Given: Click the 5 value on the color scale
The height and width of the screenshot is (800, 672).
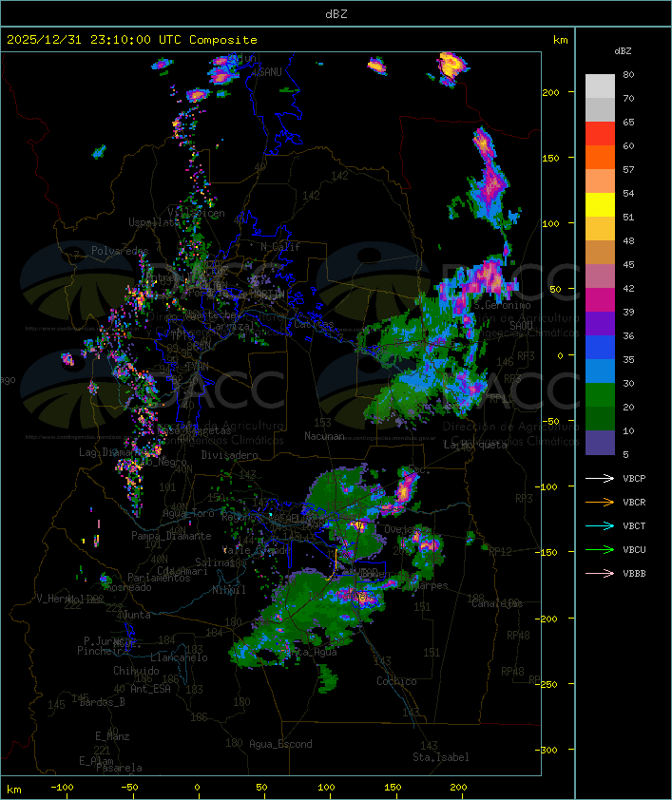Looking at the screenshot, I should [625, 454].
